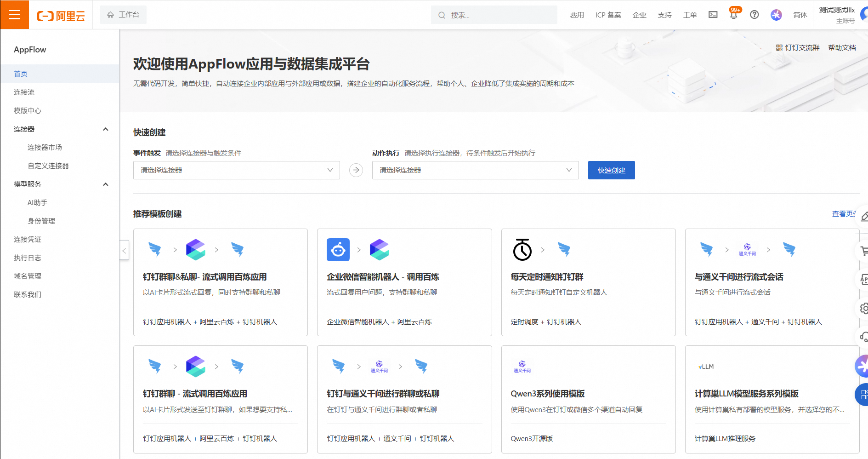This screenshot has height=459, width=868.
Task: Click the Alibaba Cloud logo
Action: 61,16
